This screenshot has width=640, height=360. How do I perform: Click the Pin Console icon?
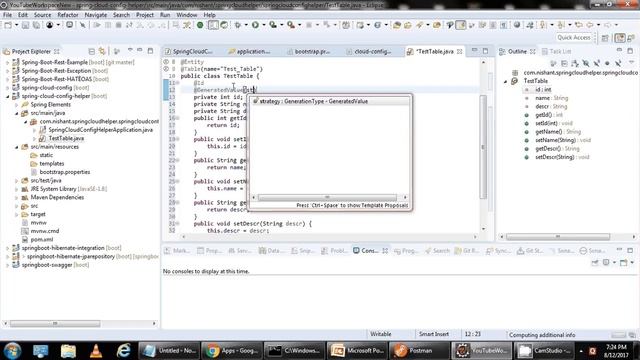tap(595, 263)
